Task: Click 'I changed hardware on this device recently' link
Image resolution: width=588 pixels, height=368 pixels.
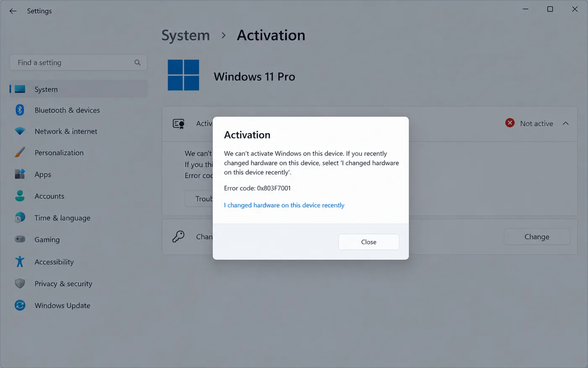Action: [284, 205]
